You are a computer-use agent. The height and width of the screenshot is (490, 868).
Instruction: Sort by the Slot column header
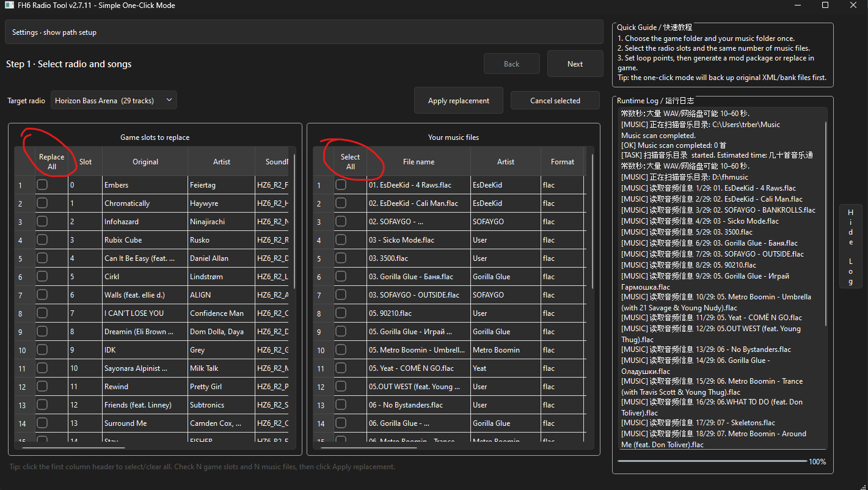click(x=86, y=162)
